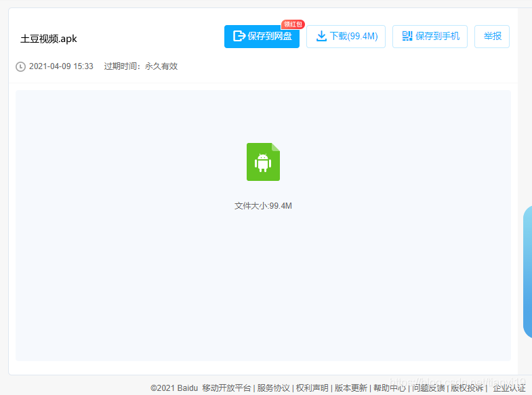This screenshot has width=532, height=395.
Task: Click the blue floating panel at right edge
Action: [527, 271]
